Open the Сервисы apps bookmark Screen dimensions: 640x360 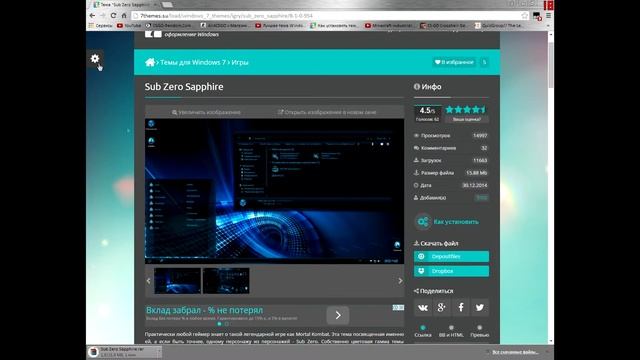coord(100,25)
